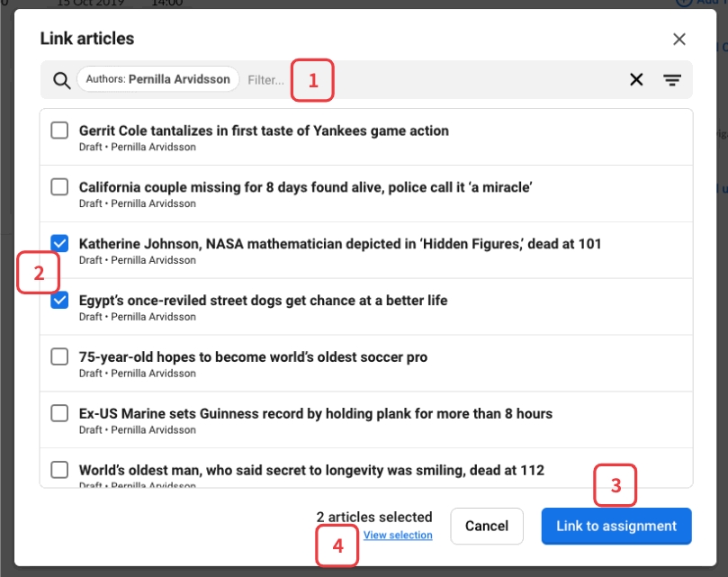Open the filter options icon
The image size is (728, 577).
click(x=672, y=80)
